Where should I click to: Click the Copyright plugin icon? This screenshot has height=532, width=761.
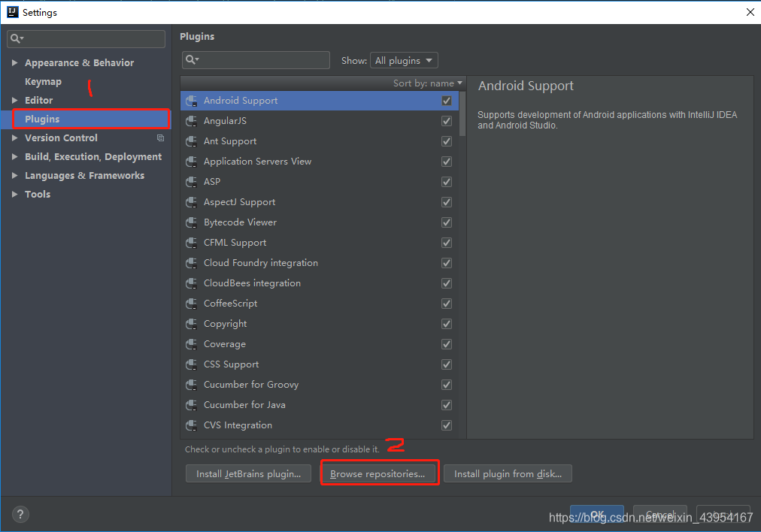tap(192, 324)
